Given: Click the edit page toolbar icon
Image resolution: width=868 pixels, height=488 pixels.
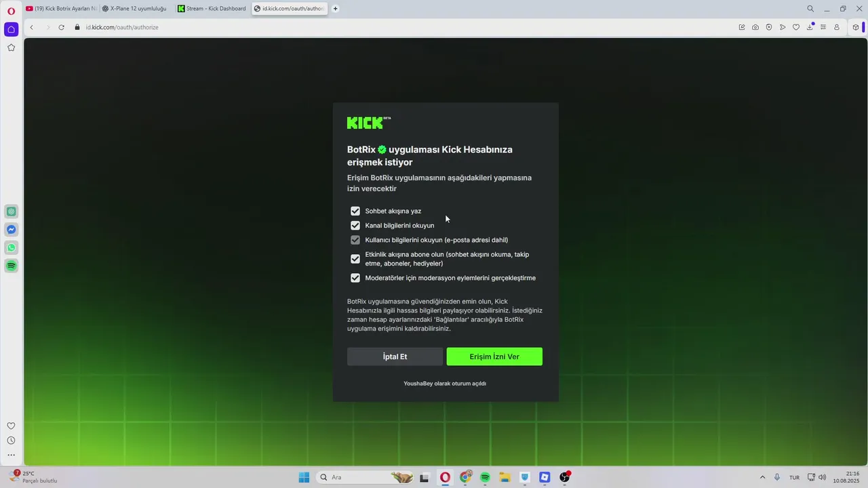Looking at the screenshot, I should (742, 27).
